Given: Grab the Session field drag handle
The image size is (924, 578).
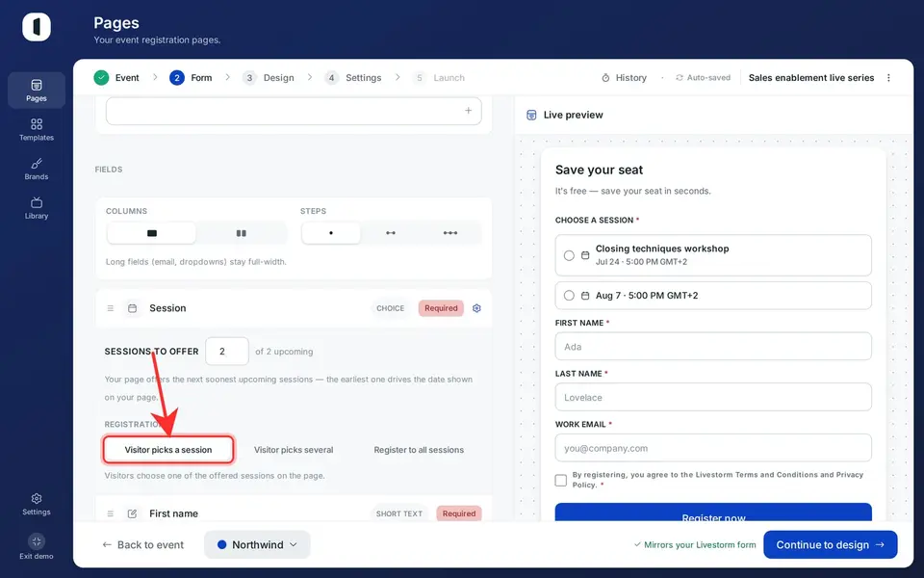Looking at the screenshot, I should 110,308.
